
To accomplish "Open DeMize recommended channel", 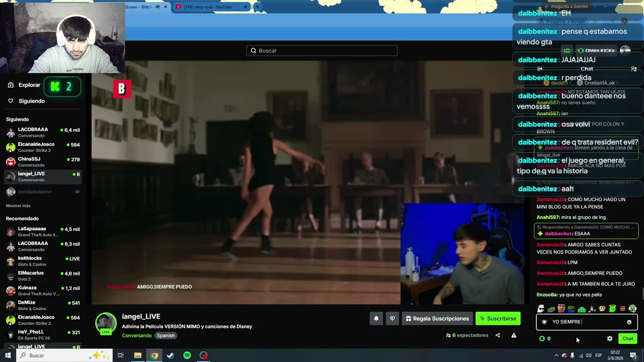I will (43, 305).
